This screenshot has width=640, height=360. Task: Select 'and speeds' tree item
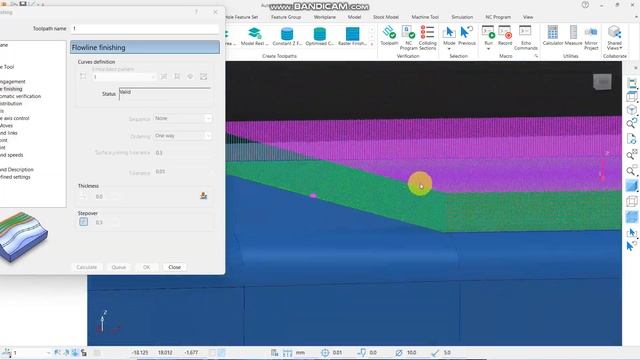pos(11,155)
